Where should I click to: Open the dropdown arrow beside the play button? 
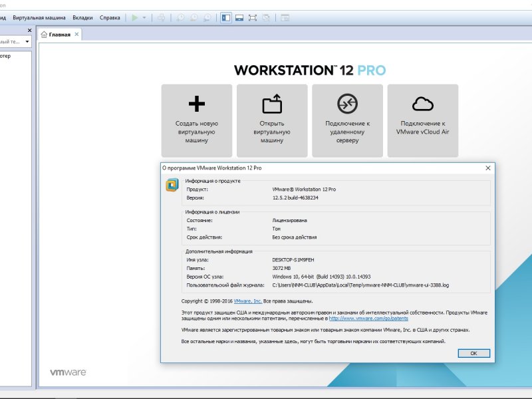(144, 18)
